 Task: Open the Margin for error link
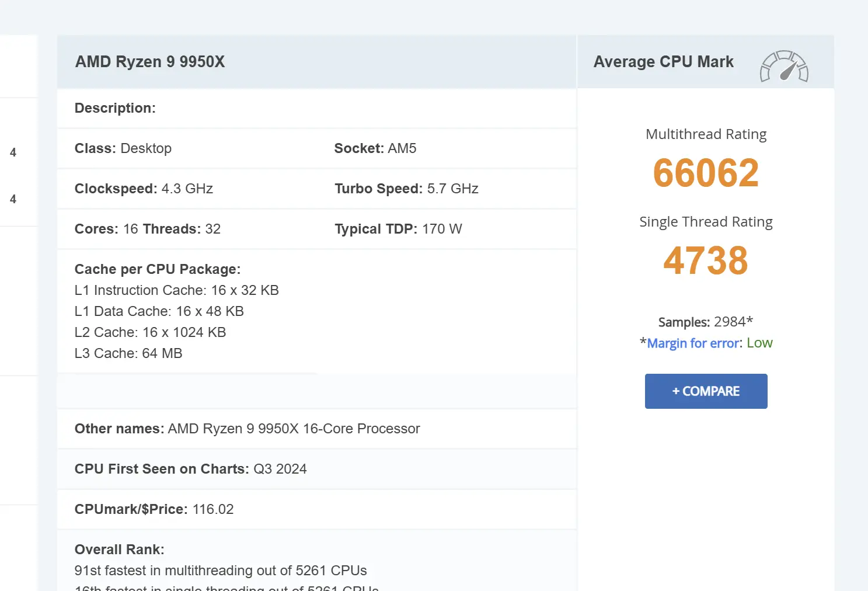click(694, 343)
